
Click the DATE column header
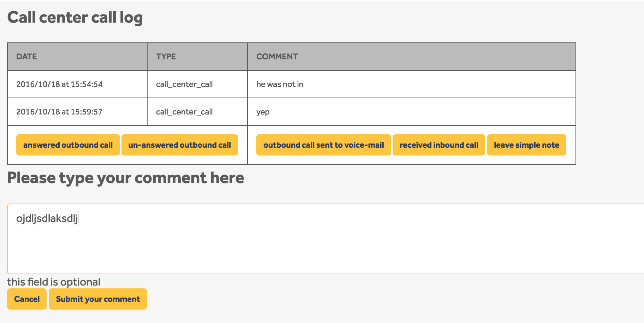pos(26,57)
